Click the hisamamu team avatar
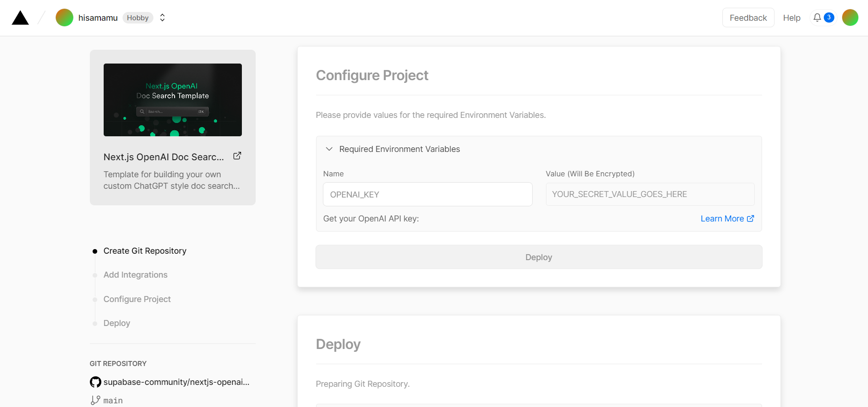This screenshot has width=868, height=407. [65, 17]
